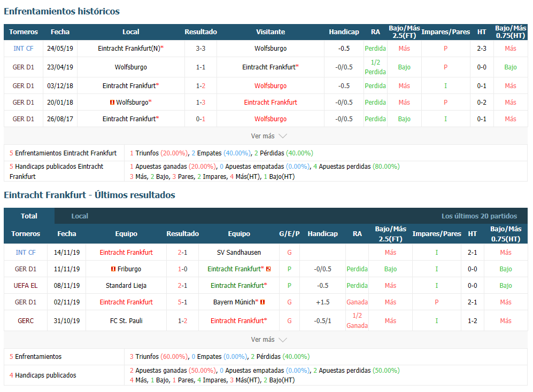This screenshot has height=392, width=533.
Task: Click SV Sandhausen team name
Action: tap(239, 253)
